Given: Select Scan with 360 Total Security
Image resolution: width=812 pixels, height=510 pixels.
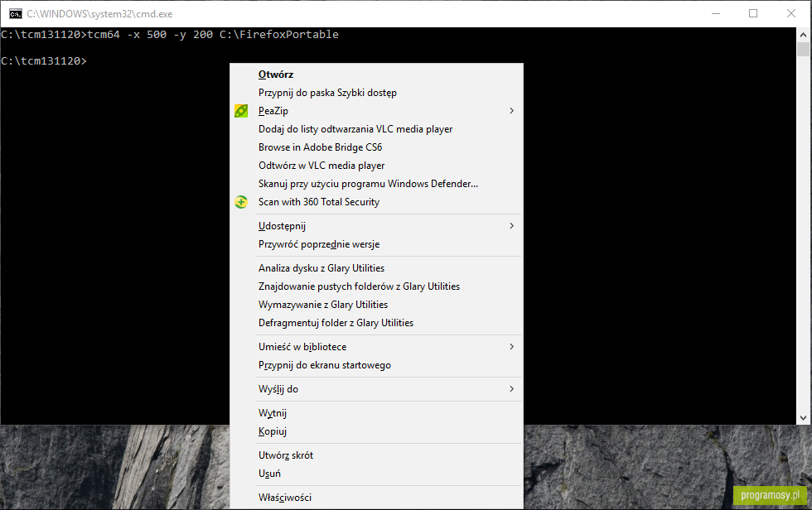Looking at the screenshot, I should click(x=376, y=202).
